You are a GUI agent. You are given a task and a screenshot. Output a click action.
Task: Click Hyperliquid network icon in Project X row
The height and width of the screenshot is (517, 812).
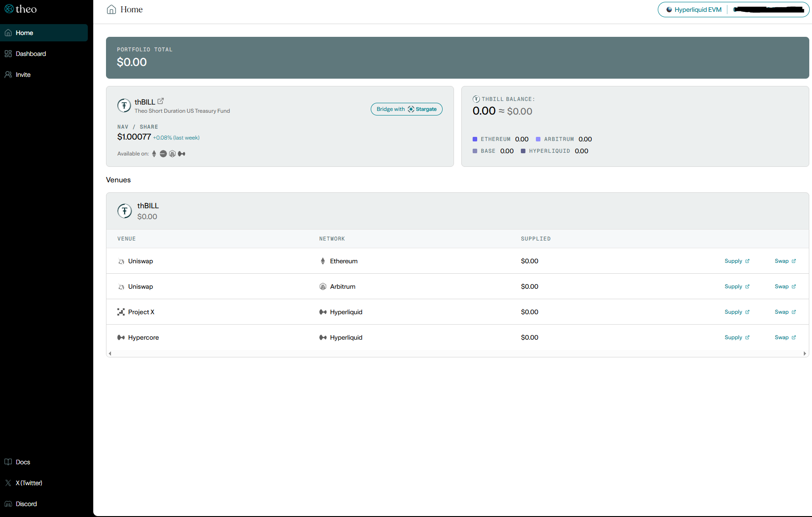click(323, 312)
